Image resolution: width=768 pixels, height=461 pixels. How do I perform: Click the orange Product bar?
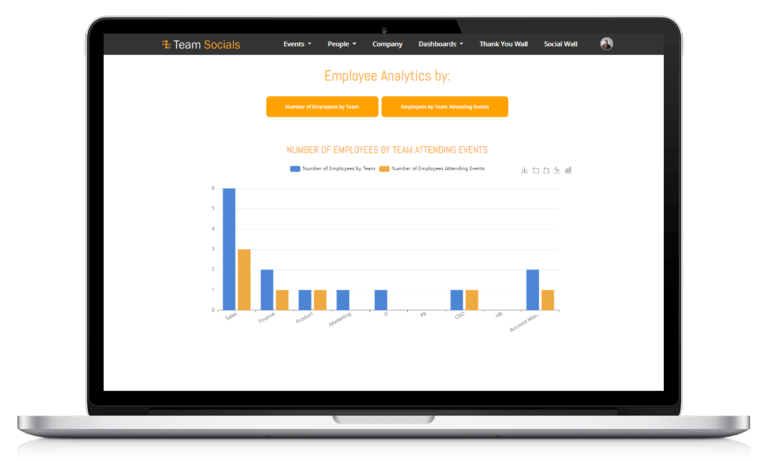320,300
